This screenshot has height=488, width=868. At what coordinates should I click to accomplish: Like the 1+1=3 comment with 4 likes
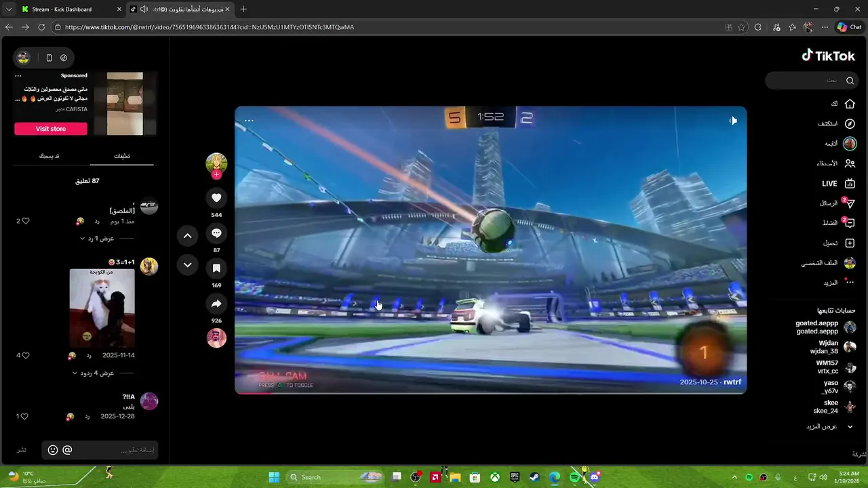click(26, 355)
